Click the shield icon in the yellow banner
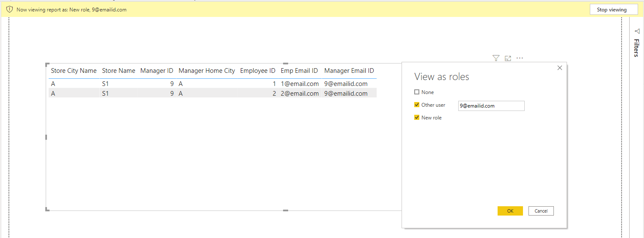Image resolution: width=644 pixels, height=238 pixels. 9,9
